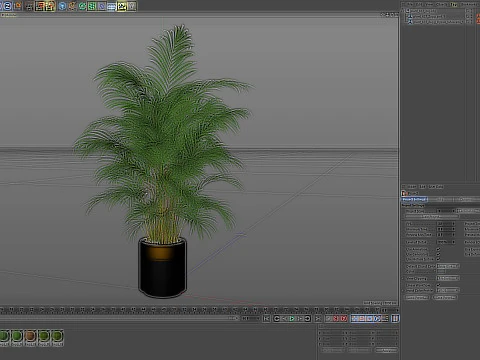Viewport: 480px width, 360px height.
Task: Toggle the Position key recording icon
Action: tap(354, 319)
